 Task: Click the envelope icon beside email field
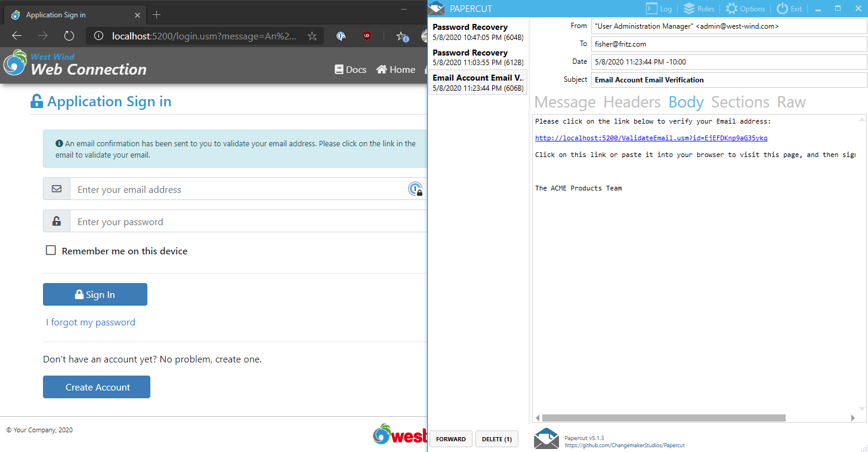[57, 189]
